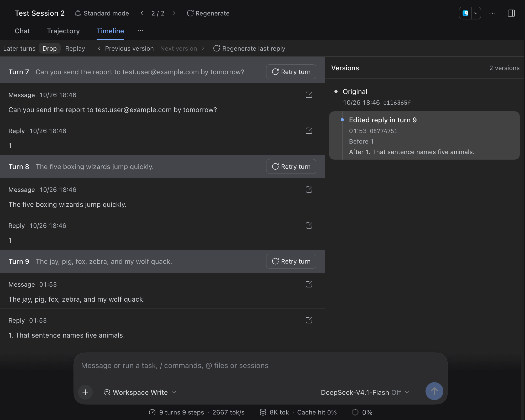Add attachment with the plus button
The height and width of the screenshot is (420, 525).
click(85, 392)
